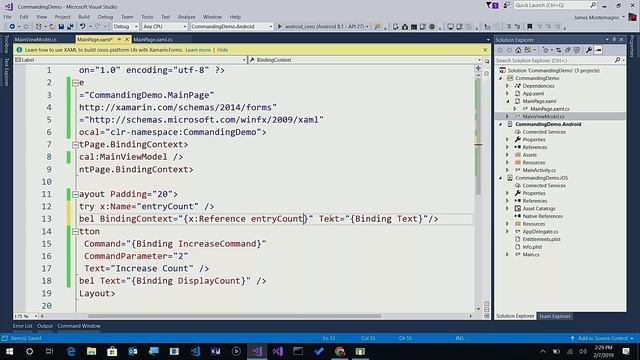Click the editor horizontal scrollbar thumb
Image resolution: width=640 pixels, height=360 pixels.
point(234,316)
